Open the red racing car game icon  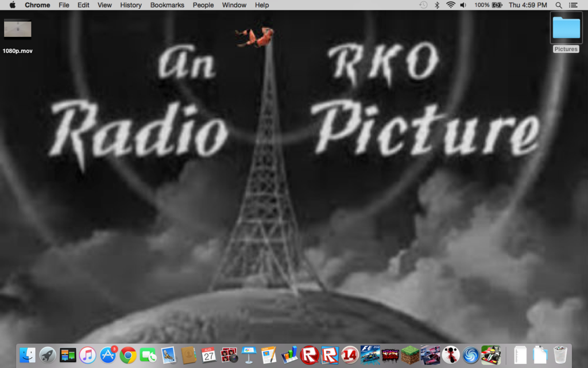point(430,355)
